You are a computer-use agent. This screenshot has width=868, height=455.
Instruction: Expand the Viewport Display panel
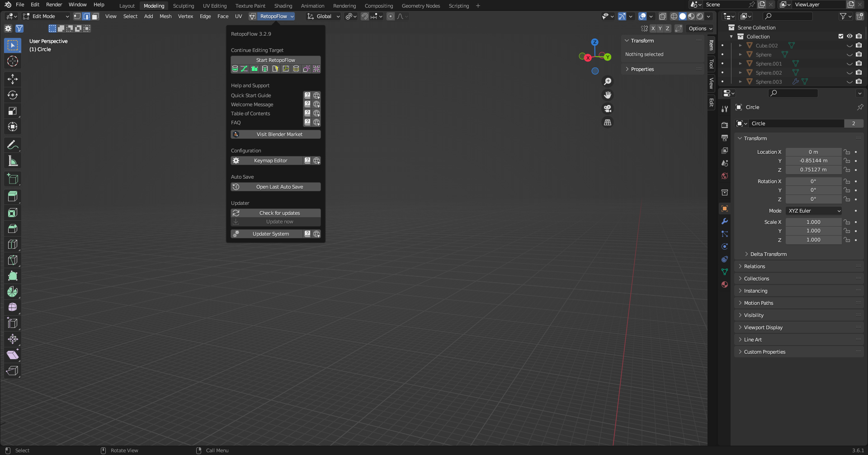(x=799, y=327)
